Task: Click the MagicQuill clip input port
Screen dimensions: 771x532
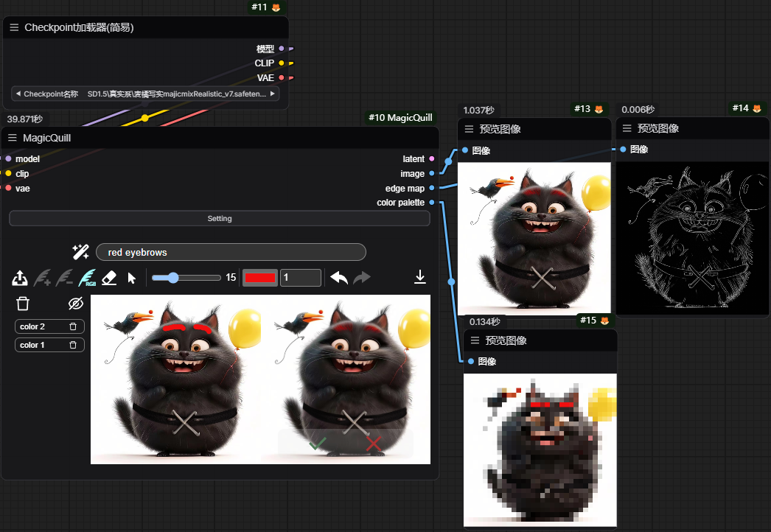Action: pos(8,173)
